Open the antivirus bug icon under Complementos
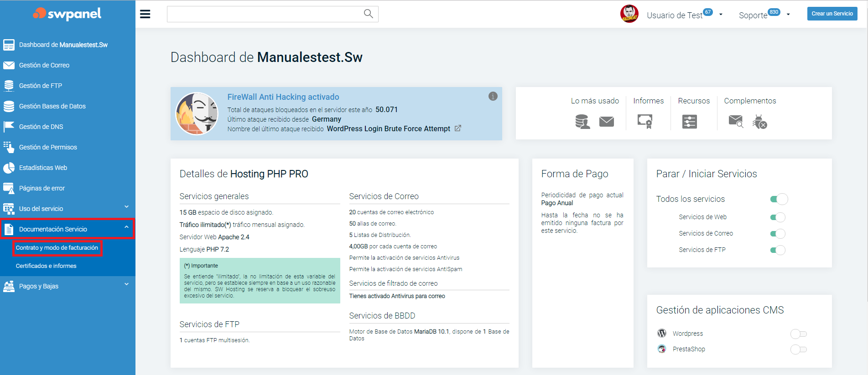The width and height of the screenshot is (868, 375). (x=760, y=122)
